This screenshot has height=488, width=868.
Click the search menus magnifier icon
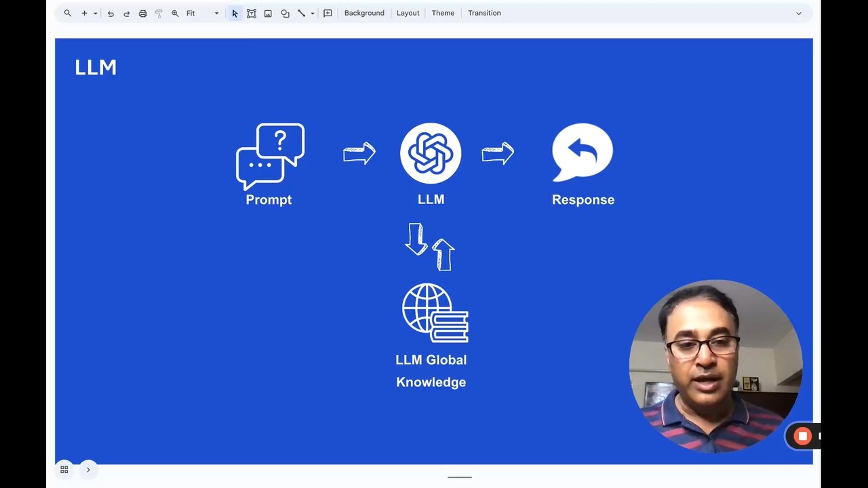coord(67,13)
